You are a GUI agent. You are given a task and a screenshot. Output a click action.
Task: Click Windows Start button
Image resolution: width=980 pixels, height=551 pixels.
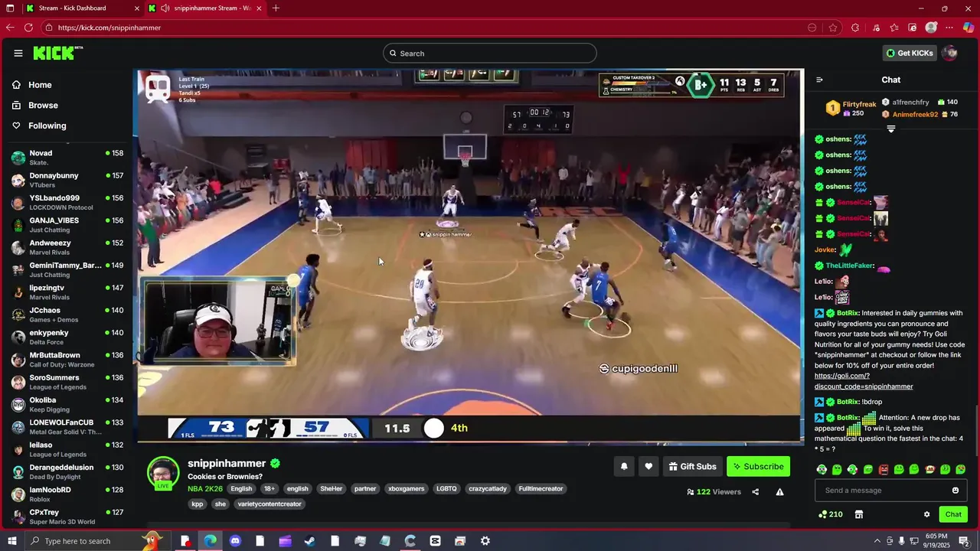(x=11, y=541)
